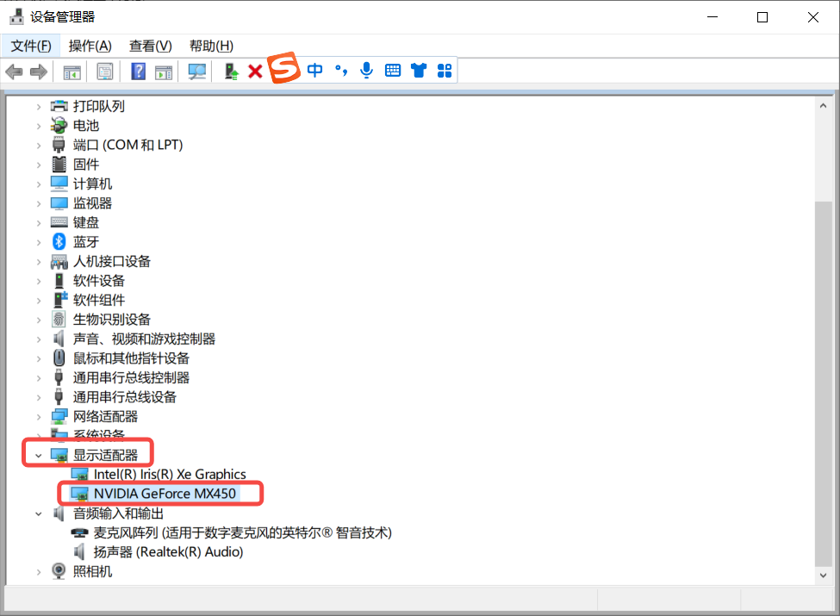Open the Sogou virtual keyboard icon
Image resolution: width=840 pixels, height=616 pixels.
coord(393,71)
